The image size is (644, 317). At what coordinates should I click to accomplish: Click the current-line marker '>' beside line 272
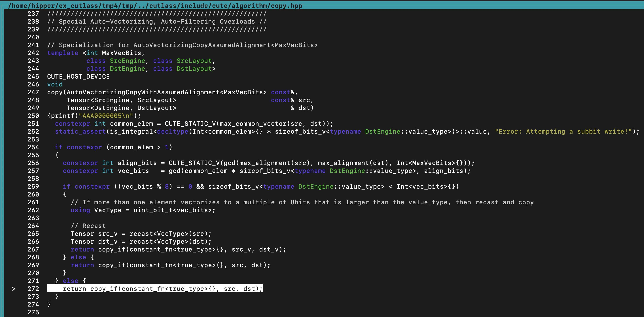click(x=14, y=289)
